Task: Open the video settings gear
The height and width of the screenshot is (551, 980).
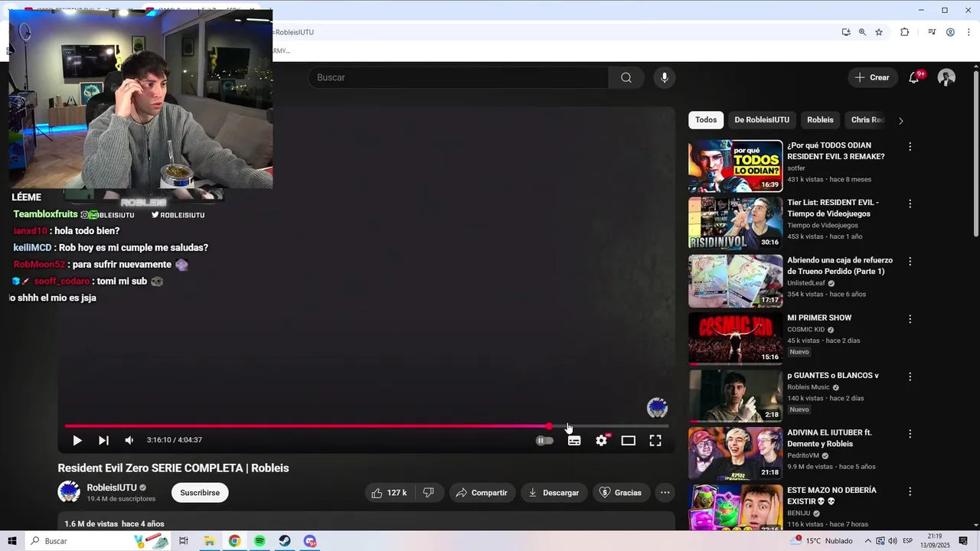Action: pos(602,440)
